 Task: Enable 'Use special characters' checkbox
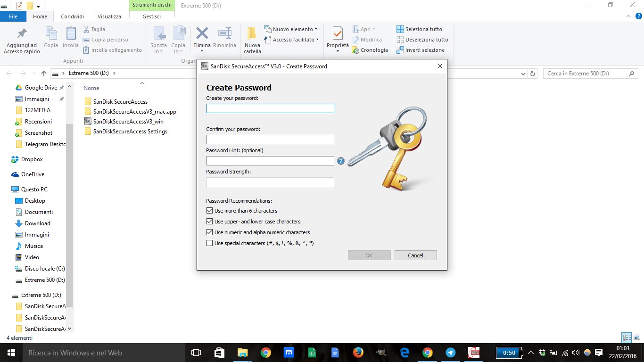[x=210, y=243]
